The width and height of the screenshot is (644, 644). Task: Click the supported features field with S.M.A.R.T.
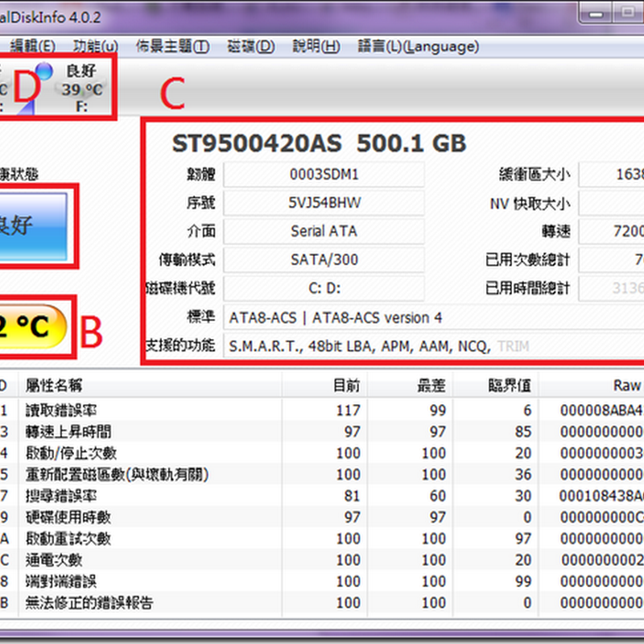pyautogui.click(x=434, y=346)
